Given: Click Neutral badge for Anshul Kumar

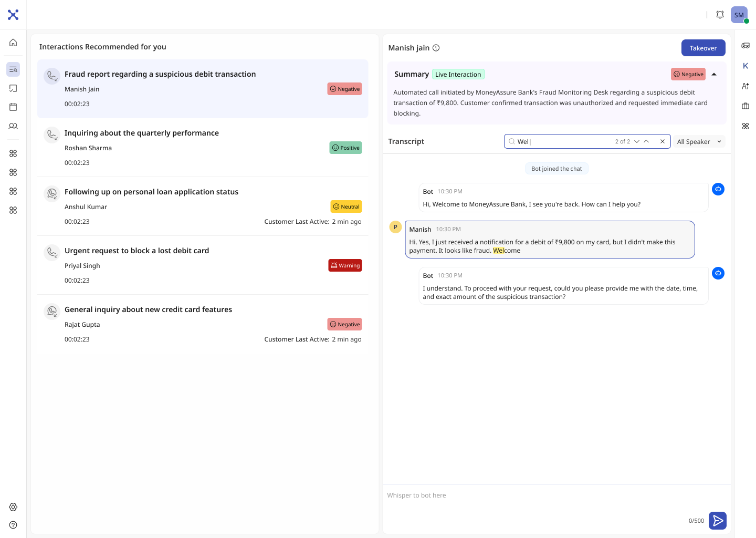Looking at the screenshot, I should [x=346, y=206].
